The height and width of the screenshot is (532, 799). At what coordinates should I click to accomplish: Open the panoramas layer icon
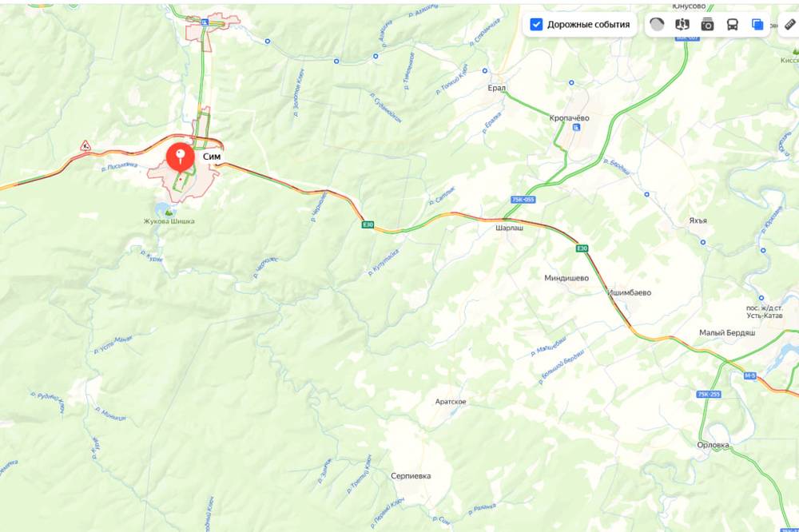pyautogui.click(x=682, y=25)
